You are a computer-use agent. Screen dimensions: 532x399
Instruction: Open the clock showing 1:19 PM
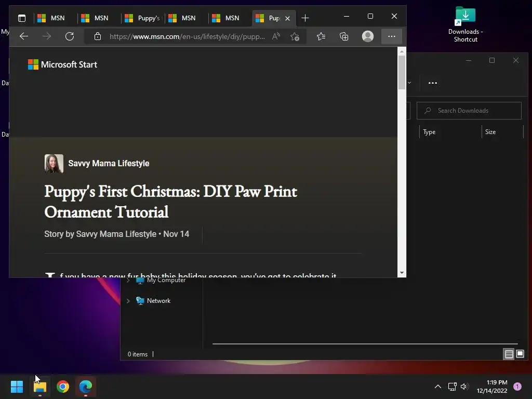tap(492, 387)
